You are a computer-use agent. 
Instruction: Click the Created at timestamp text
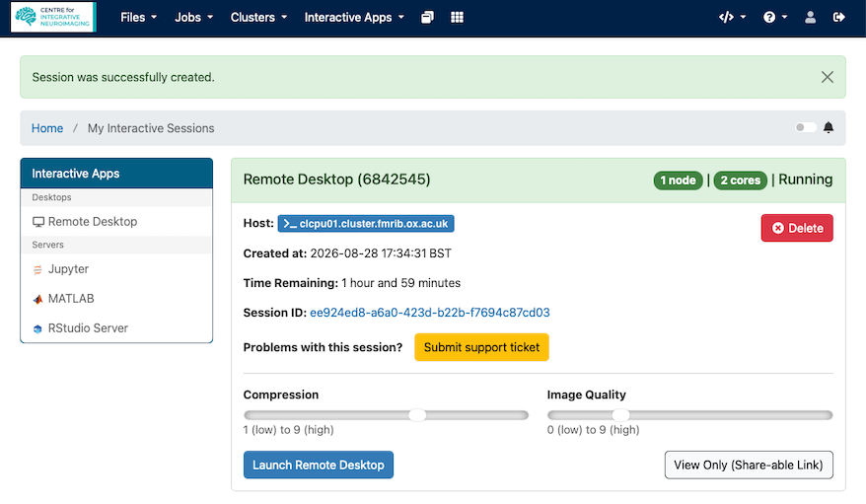[381, 253]
